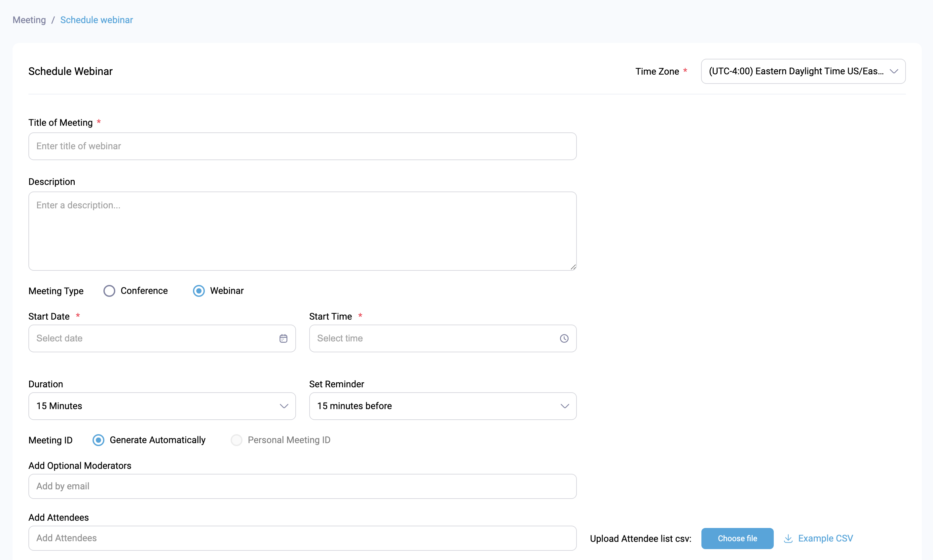Click the Description textarea resize handle

[x=573, y=267]
